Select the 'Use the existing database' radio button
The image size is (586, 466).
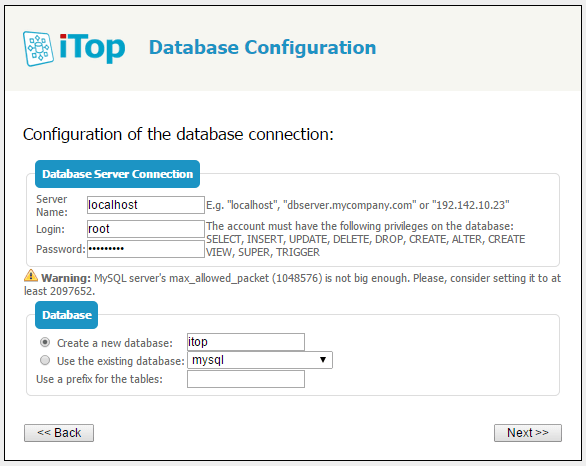45,360
